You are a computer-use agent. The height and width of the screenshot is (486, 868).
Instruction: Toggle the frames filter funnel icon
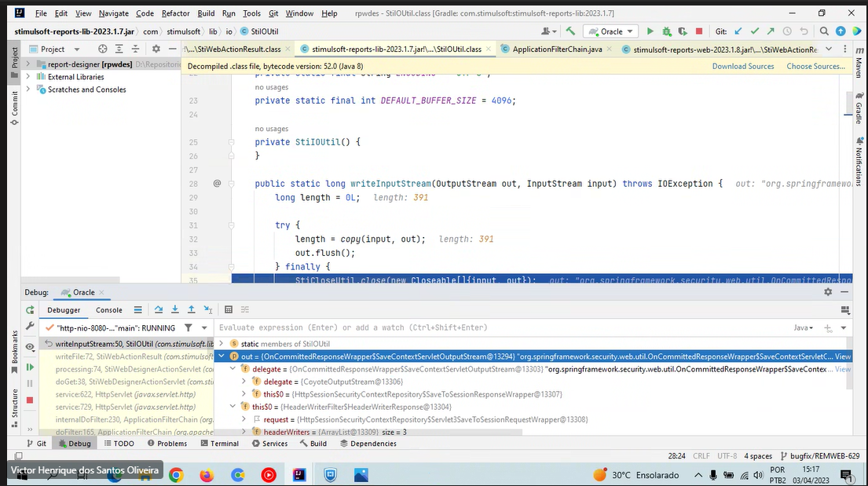[x=189, y=327]
